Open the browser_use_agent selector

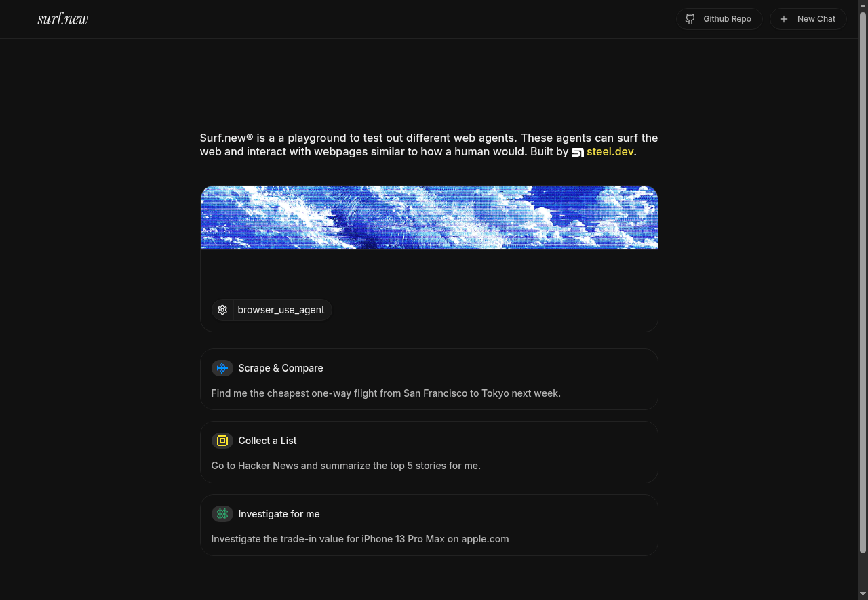281,310
